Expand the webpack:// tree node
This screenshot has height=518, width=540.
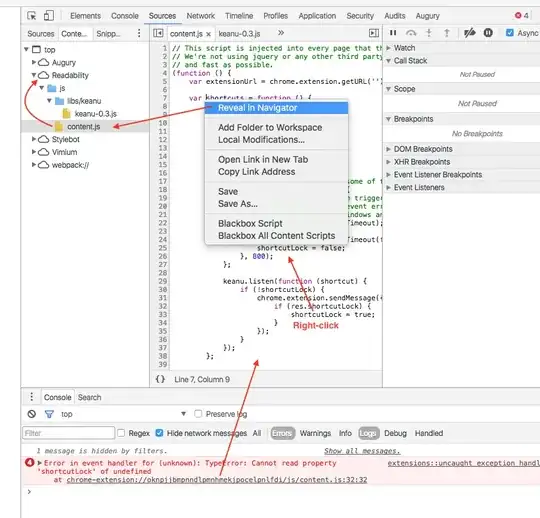coord(34,165)
